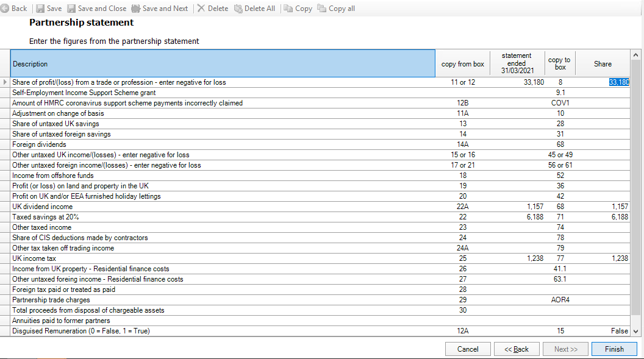
Task: Click the False value for Disguised Remuneration
Action: tap(620, 331)
